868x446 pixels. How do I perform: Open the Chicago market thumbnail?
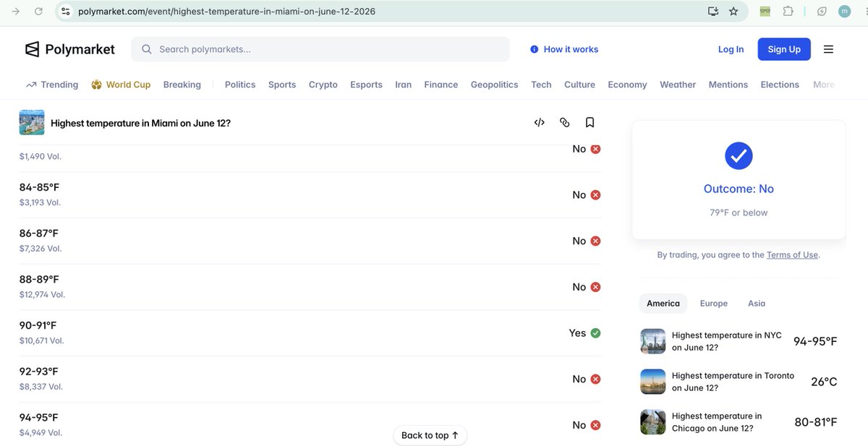[652, 422]
